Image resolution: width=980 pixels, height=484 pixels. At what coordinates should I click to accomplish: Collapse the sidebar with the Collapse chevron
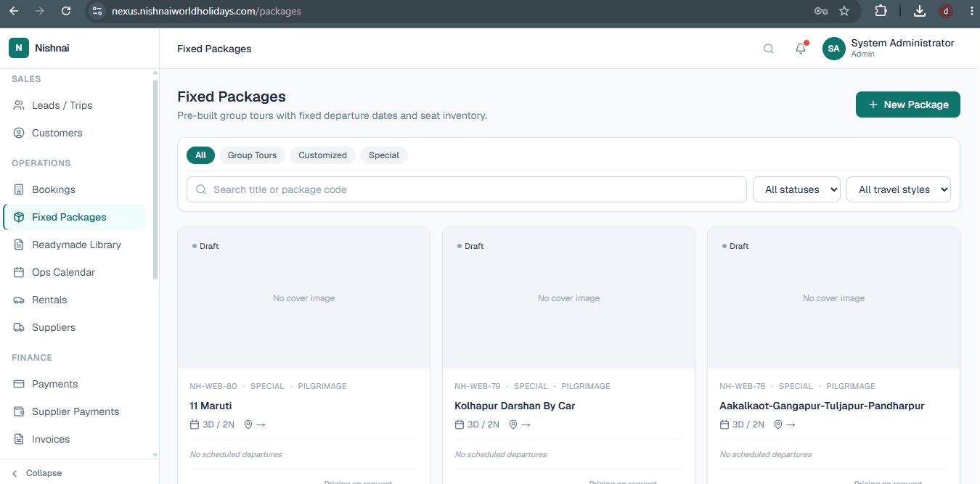click(x=15, y=473)
